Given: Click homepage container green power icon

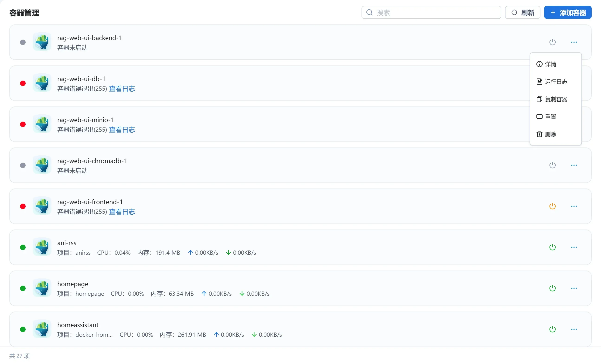Looking at the screenshot, I should pos(552,288).
